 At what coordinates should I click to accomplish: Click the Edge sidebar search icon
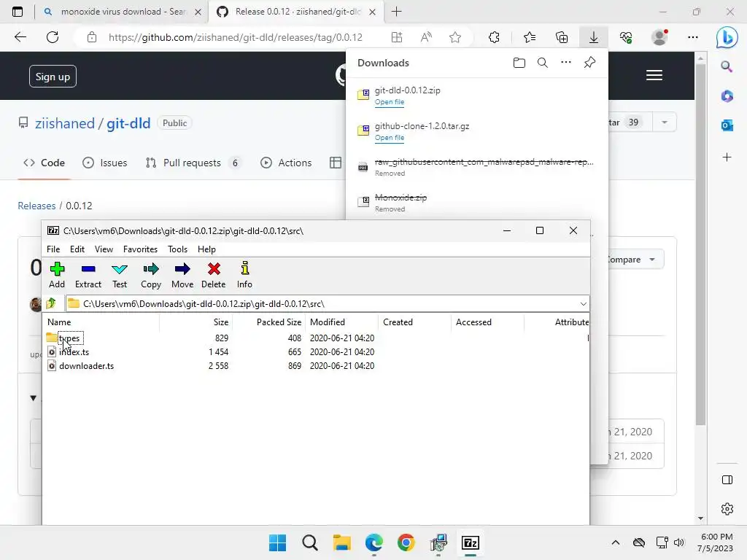click(727, 66)
